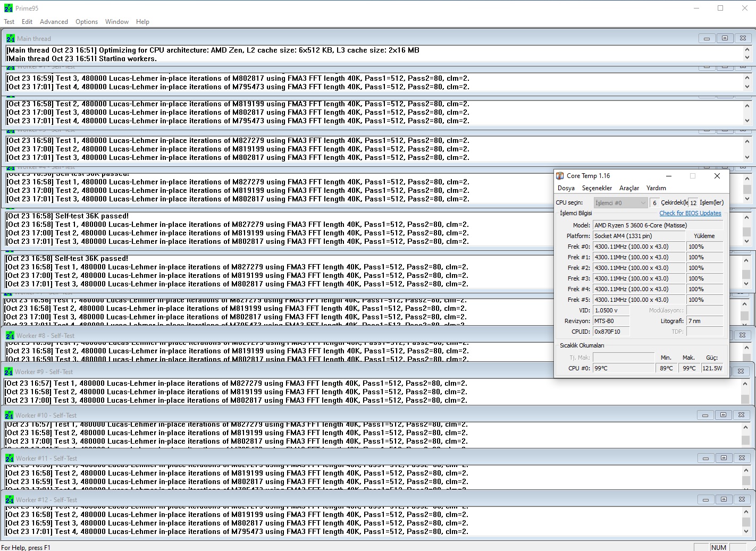756x551 pixels.
Task: Restore the Worker #12 child window
Action: [x=724, y=499]
